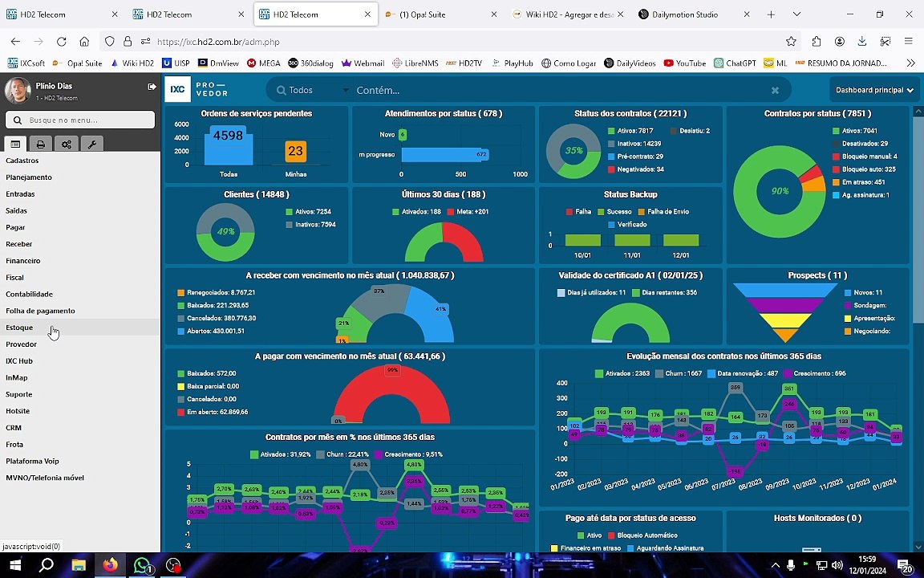This screenshot has width=924, height=578.
Task: Open a new browser tab
Action: tap(771, 14)
